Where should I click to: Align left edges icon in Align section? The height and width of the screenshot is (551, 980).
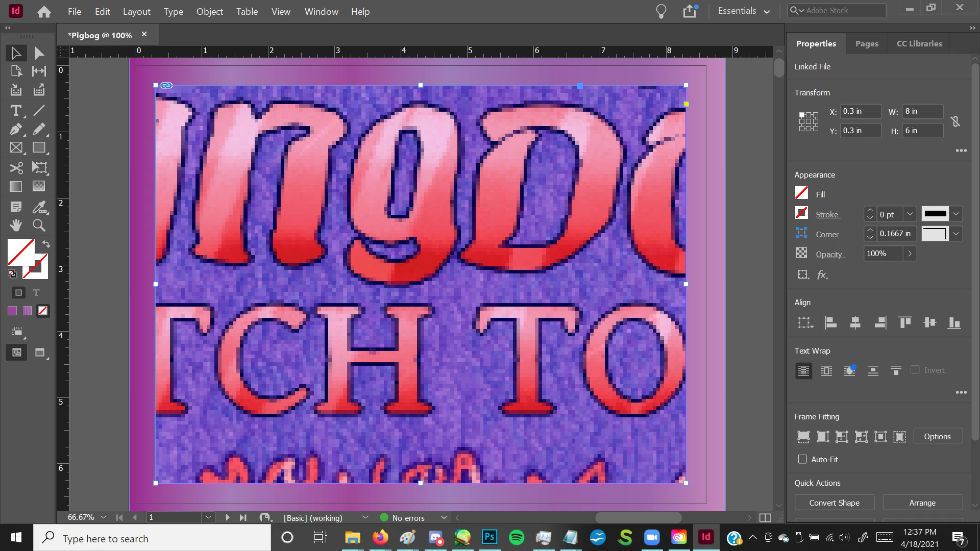pos(830,322)
